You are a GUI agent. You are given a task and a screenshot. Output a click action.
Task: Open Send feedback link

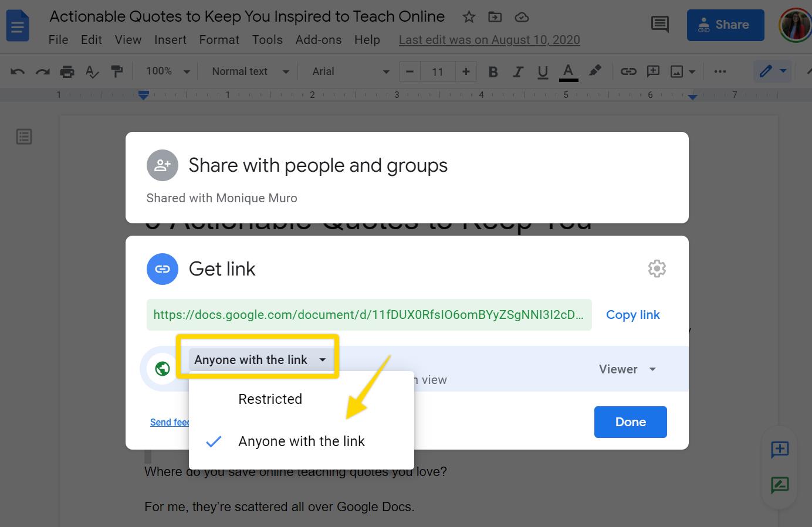pyautogui.click(x=170, y=422)
